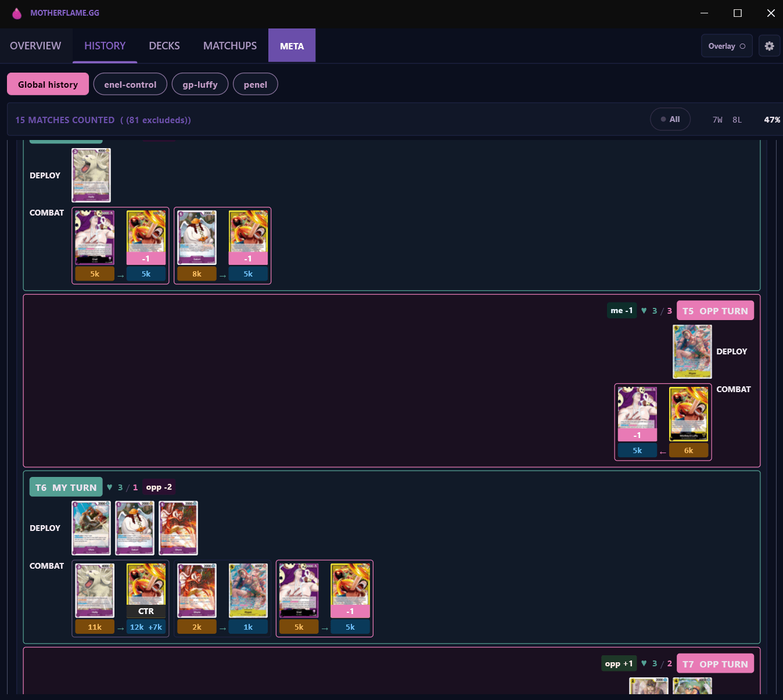Toggle the All filter pill
Image resolution: width=783 pixels, height=700 pixels.
point(670,119)
